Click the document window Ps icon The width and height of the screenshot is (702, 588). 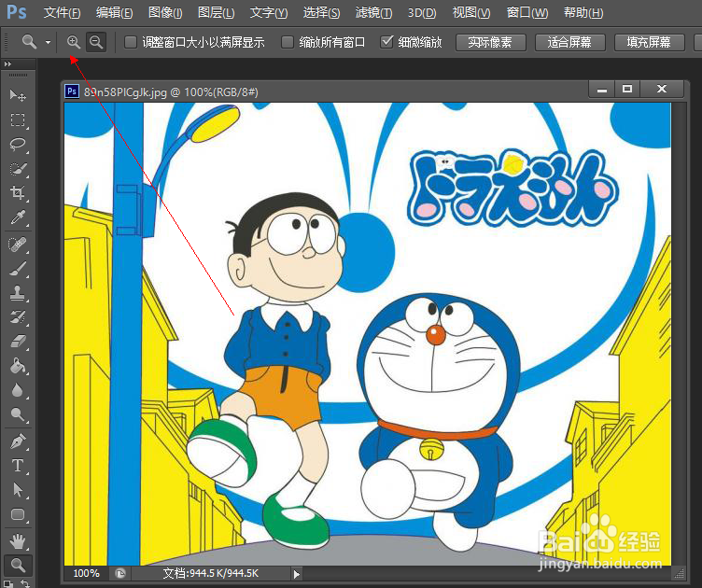coord(72,91)
